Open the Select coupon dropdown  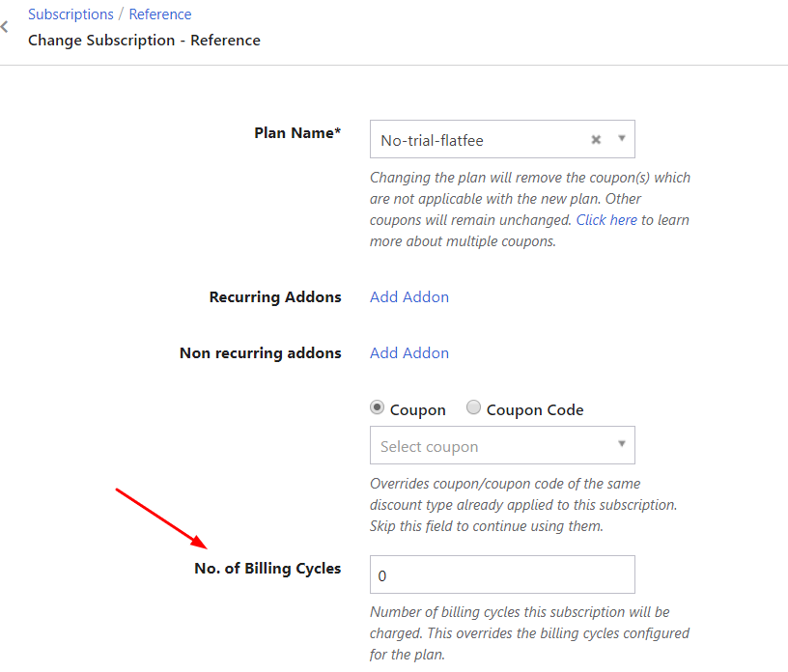(x=491, y=446)
